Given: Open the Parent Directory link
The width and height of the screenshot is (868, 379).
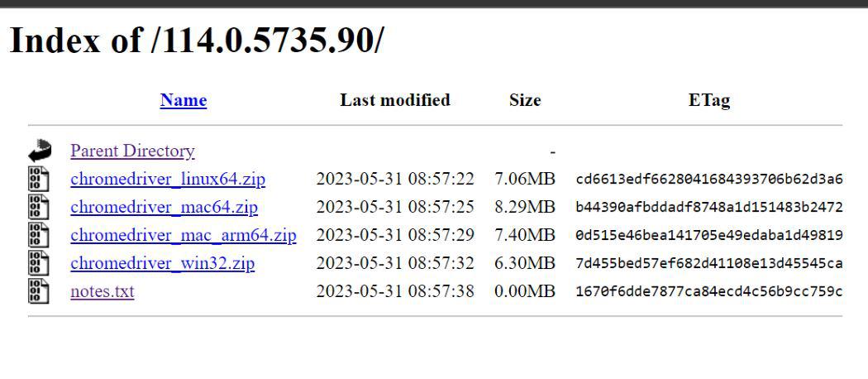Looking at the screenshot, I should 132,151.
